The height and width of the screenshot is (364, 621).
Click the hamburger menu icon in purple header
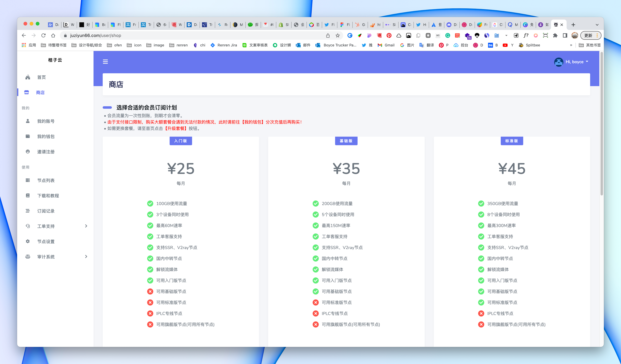coord(105,62)
